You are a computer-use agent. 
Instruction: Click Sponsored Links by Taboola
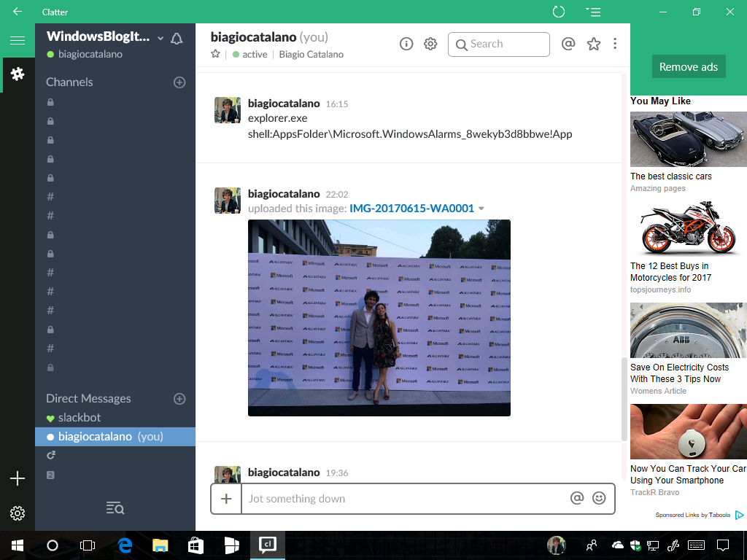point(693,516)
